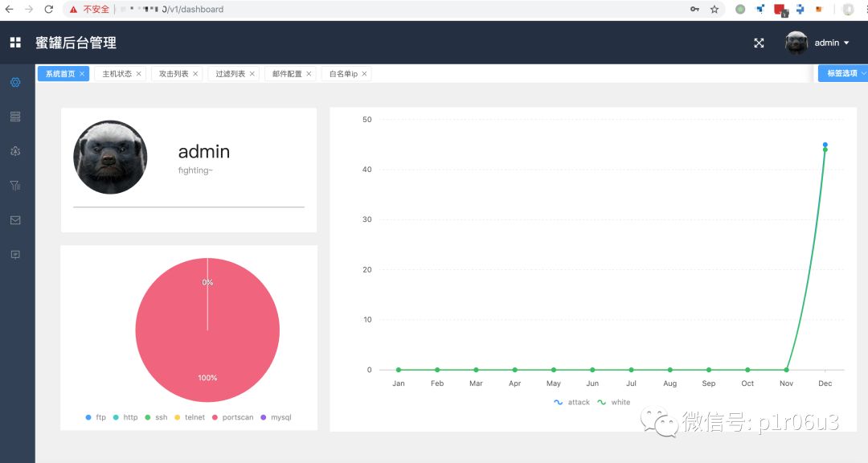Click the green data point at Jun
The height and width of the screenshot is (463, 868).
592,370
